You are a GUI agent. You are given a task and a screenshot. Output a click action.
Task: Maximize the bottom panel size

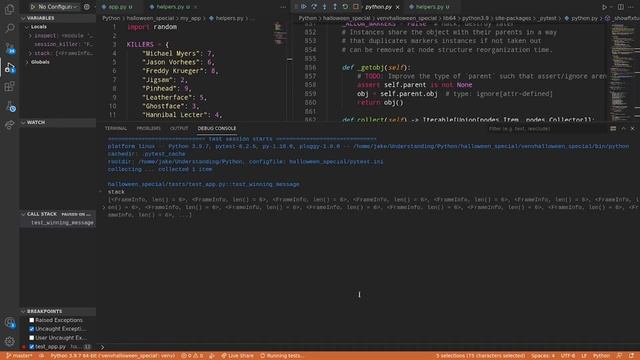[x=623, y=129]
